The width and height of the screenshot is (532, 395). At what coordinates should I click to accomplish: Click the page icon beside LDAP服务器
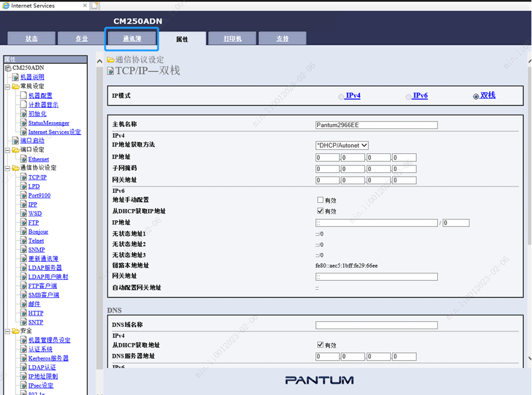pyautogui.click(x=24, y=268)
